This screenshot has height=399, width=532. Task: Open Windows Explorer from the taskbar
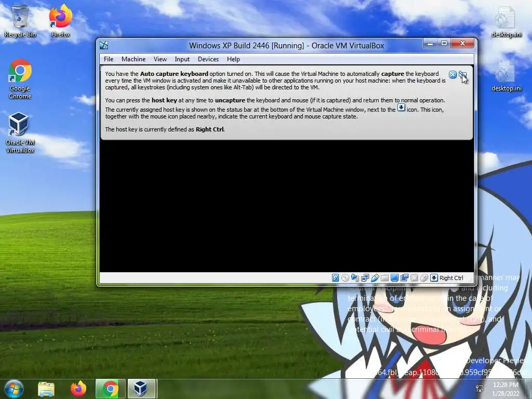[46, 389]
